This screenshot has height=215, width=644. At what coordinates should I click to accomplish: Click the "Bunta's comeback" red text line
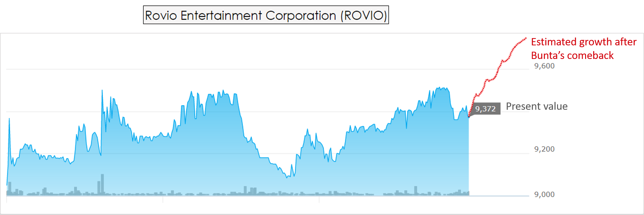click(x=572, y=56)
